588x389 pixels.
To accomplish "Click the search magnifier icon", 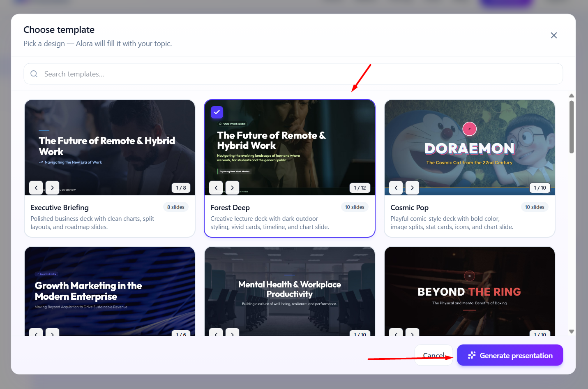I will coord(34,74).
